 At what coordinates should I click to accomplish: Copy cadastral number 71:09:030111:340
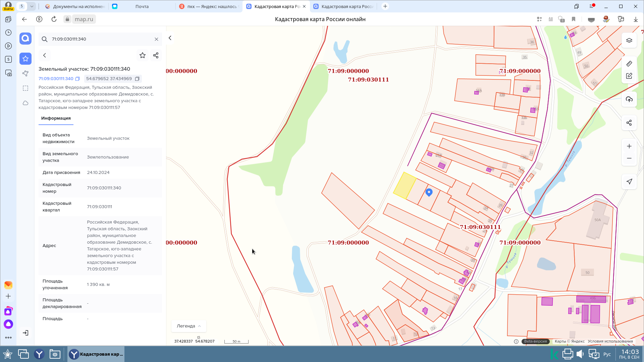pos(77,79)
